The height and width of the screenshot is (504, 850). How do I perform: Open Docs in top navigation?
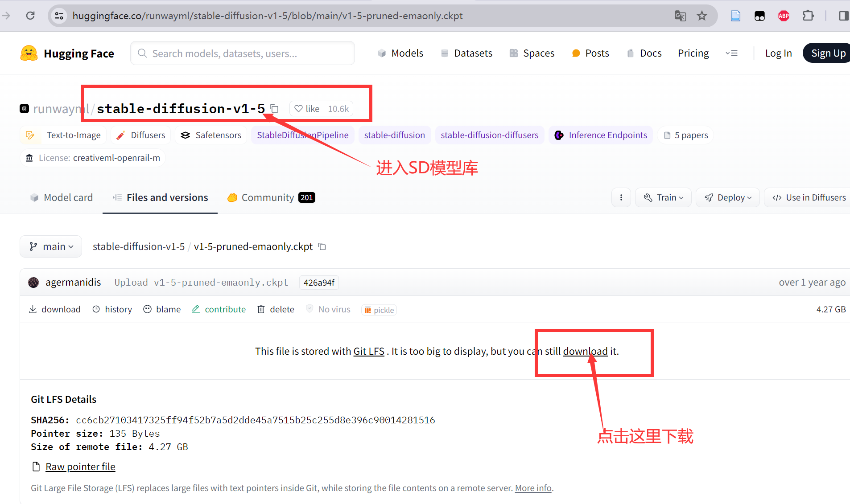coord(644,53)
